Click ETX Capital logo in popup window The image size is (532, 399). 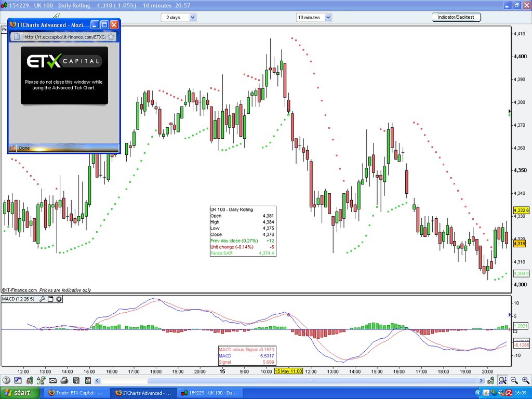click(x=64, y=61)
